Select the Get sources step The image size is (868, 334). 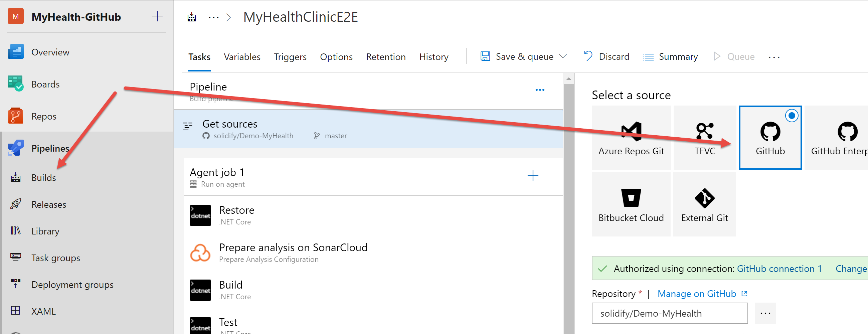click(368, 129)
